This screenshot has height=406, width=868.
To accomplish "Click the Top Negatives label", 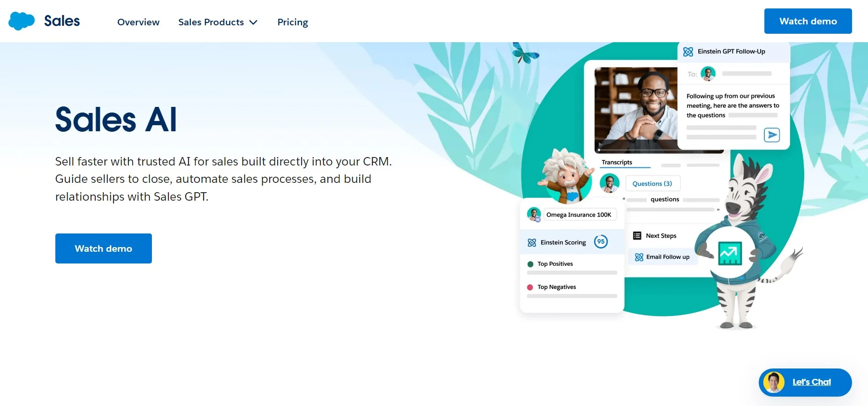I will [557, 287].
